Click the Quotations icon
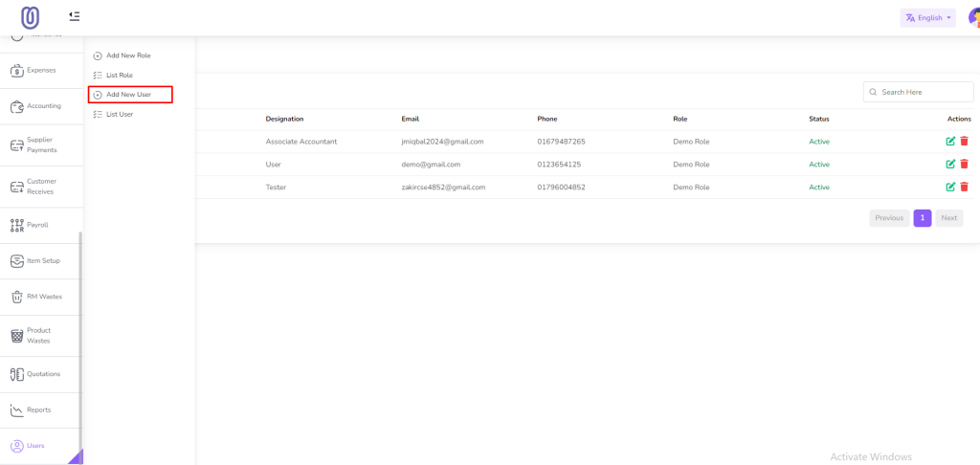Screen dimensions: 980x465 17,374
